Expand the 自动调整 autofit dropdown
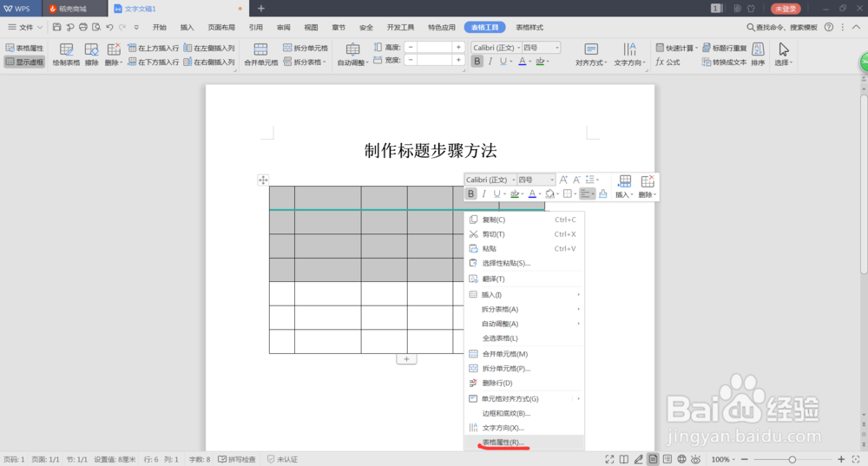This screenshot has height=466, width=868. coord(353,55)
